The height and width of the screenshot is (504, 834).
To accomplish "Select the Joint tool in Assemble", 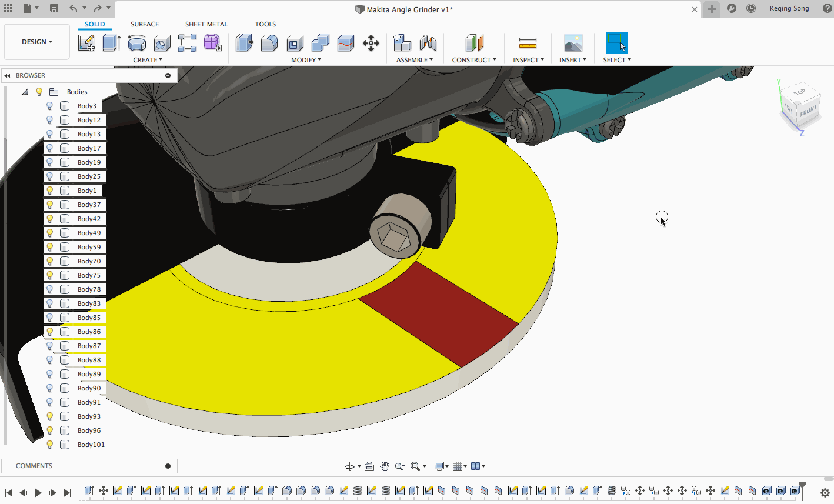I will (428, 43).
